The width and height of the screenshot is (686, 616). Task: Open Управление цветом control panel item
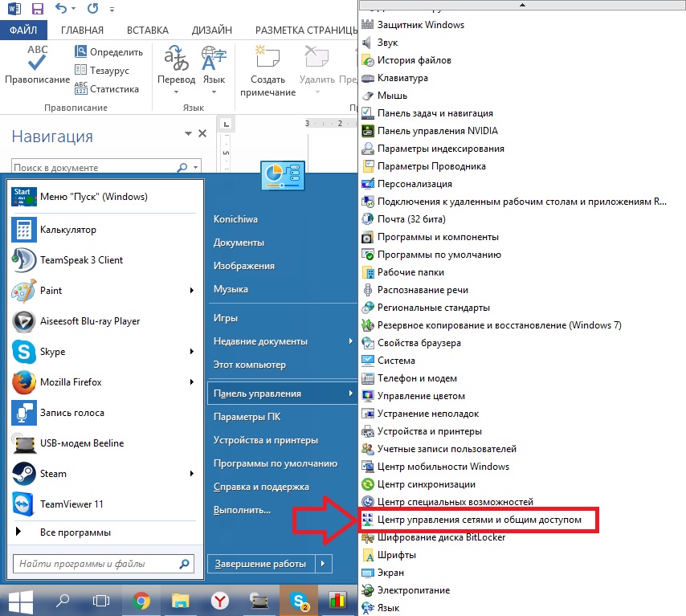[421, 396]
